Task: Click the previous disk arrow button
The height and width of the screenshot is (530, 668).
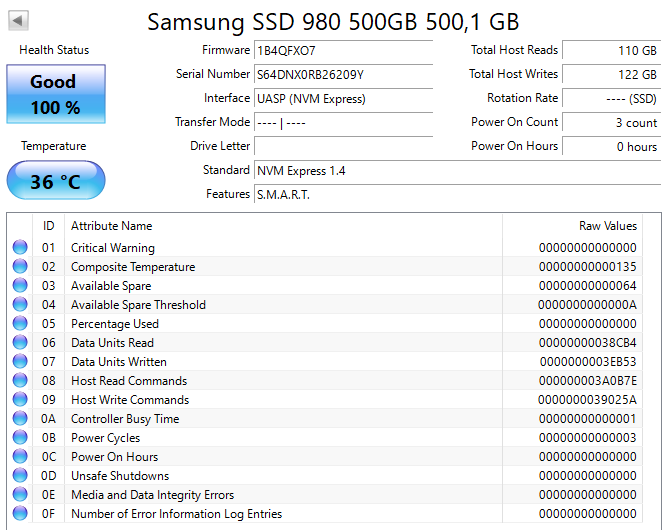Action: 19,20
